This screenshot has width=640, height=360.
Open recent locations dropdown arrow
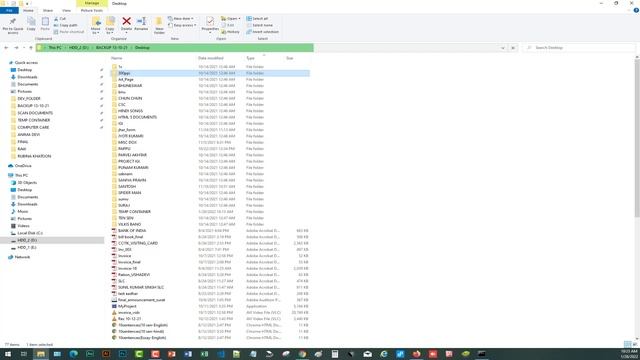[24, 48]
